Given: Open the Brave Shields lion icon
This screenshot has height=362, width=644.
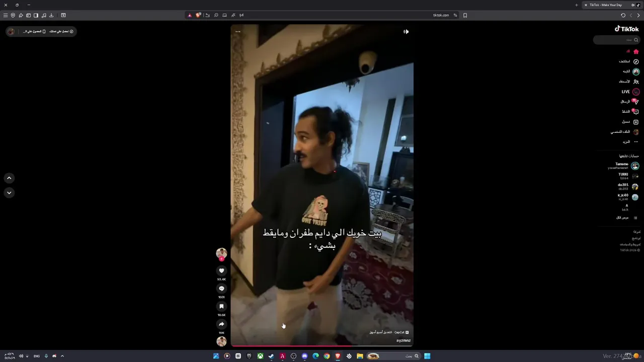Looking at the screenshot, I should coord(198,15).
